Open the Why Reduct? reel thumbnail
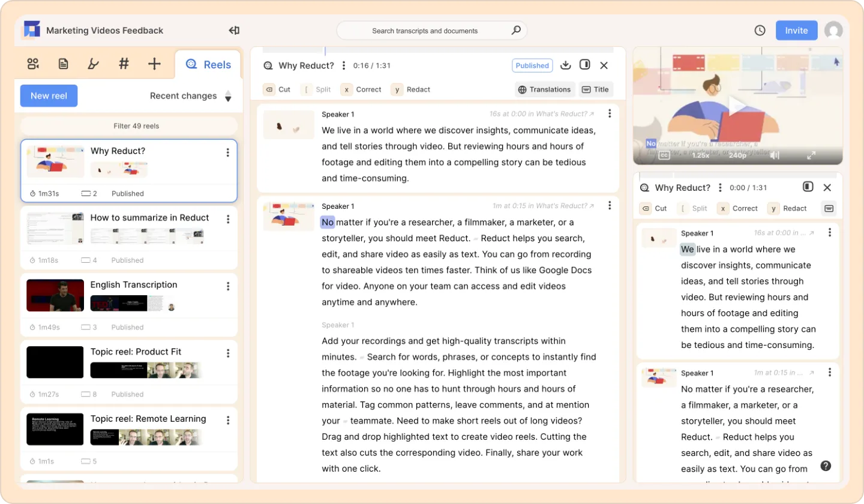The width and height of the screenshot is (864, 504). [x=55, y=161]
